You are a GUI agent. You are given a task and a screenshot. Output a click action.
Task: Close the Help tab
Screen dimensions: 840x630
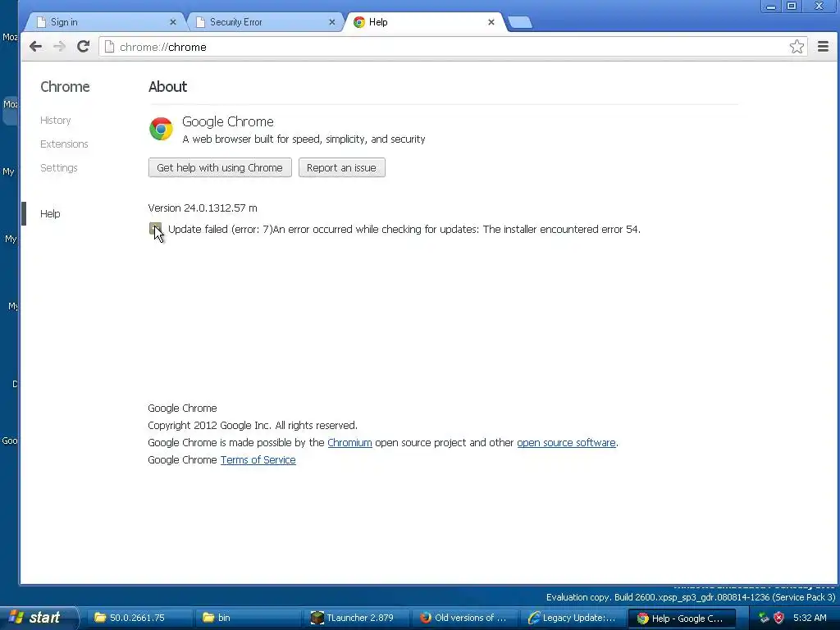pyautogui.click(x=491, y=22)
